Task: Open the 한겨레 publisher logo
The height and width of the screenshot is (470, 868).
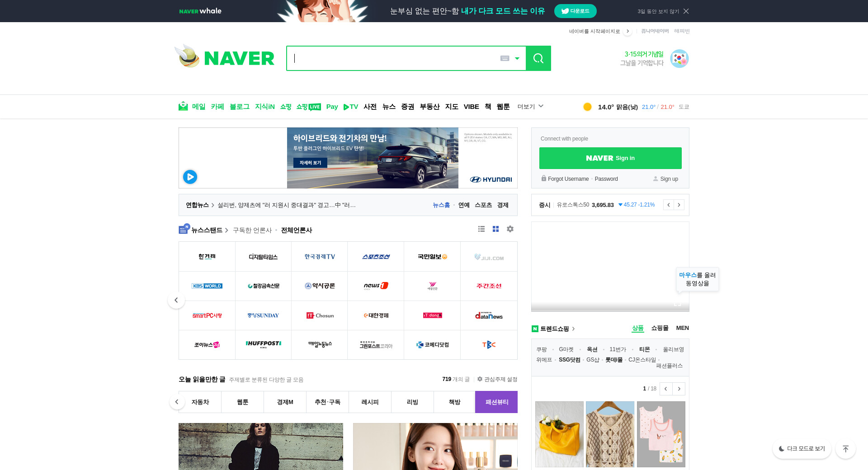Action: [207, 257]
